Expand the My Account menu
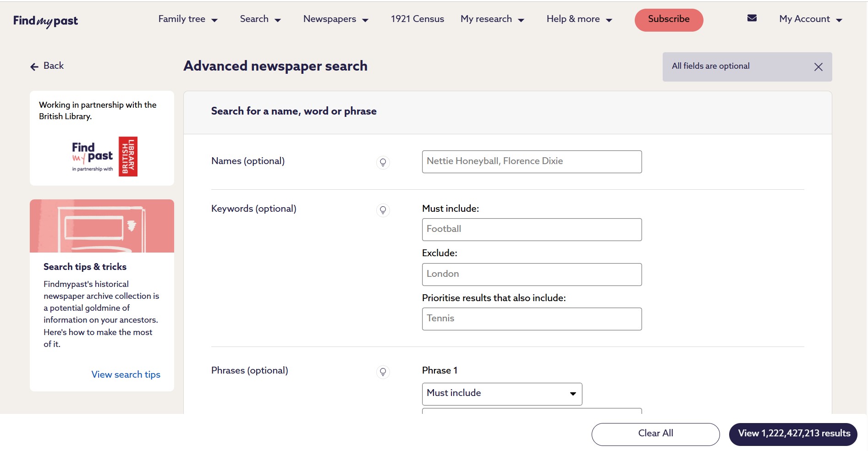 [810, 19]
